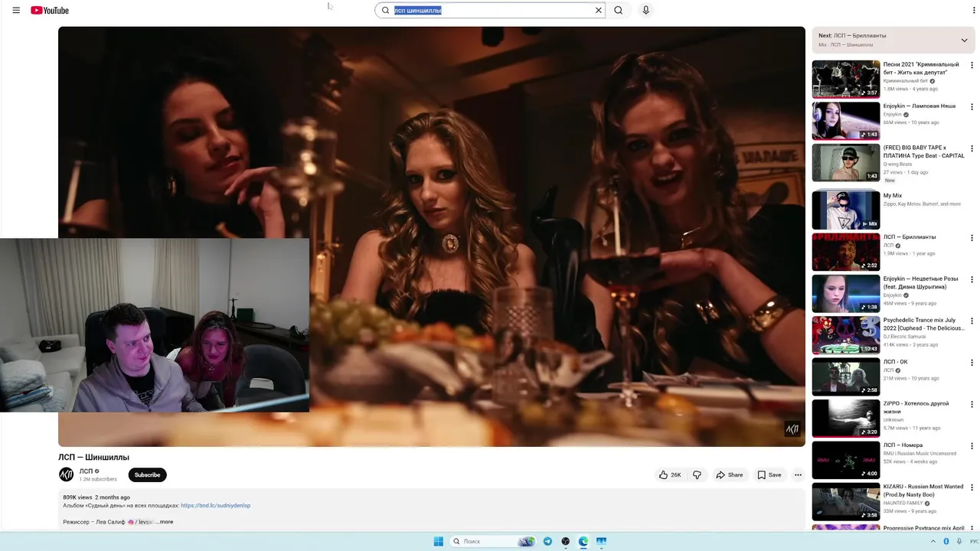Open the My Mix playlist thumbnail
This screenshot has width=980, height=551.
846,210
